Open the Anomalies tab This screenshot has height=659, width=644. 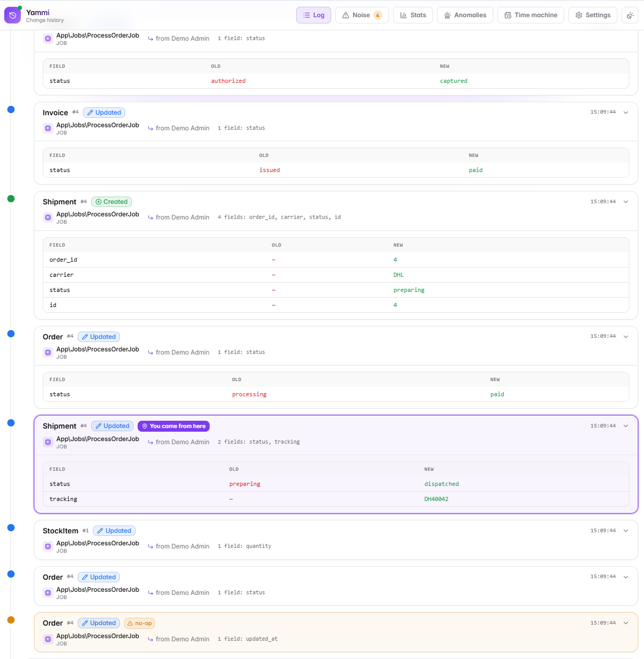(465, 15)
